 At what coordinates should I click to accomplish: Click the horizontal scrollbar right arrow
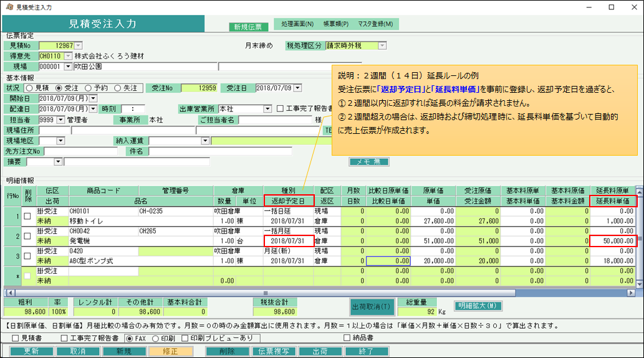point(631,293)
